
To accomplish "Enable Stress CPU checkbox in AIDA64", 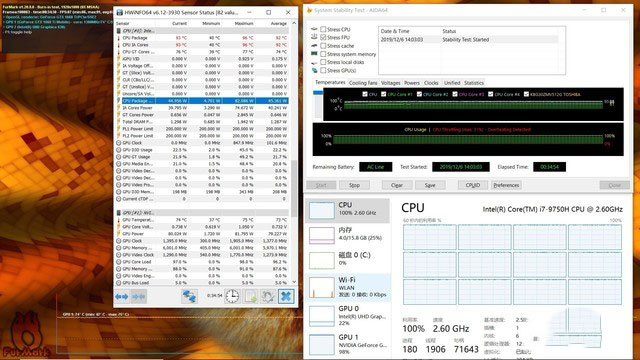I will [x=323, y=29].
